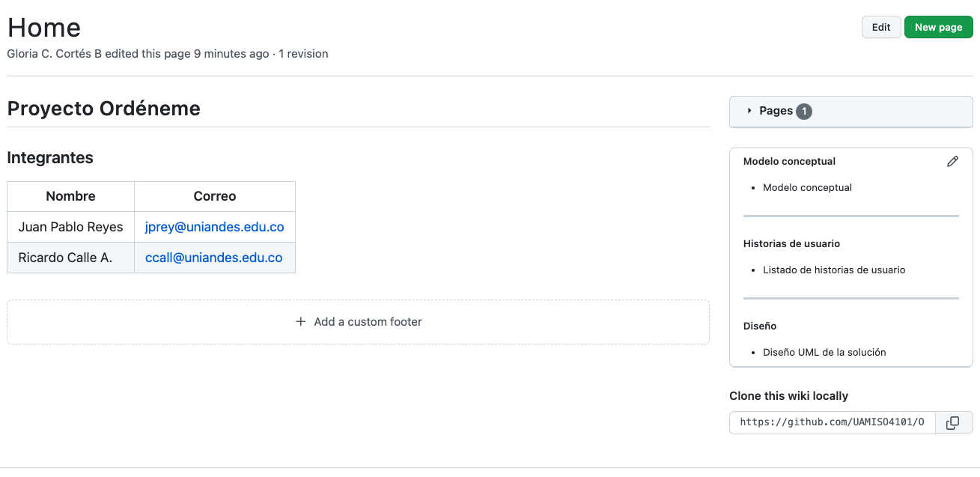Image resolution: width=980 pixels, height=477 pixels.
Task: Copy the wiki clone URL
Action: pyautogui.click(x=952, y=423)
